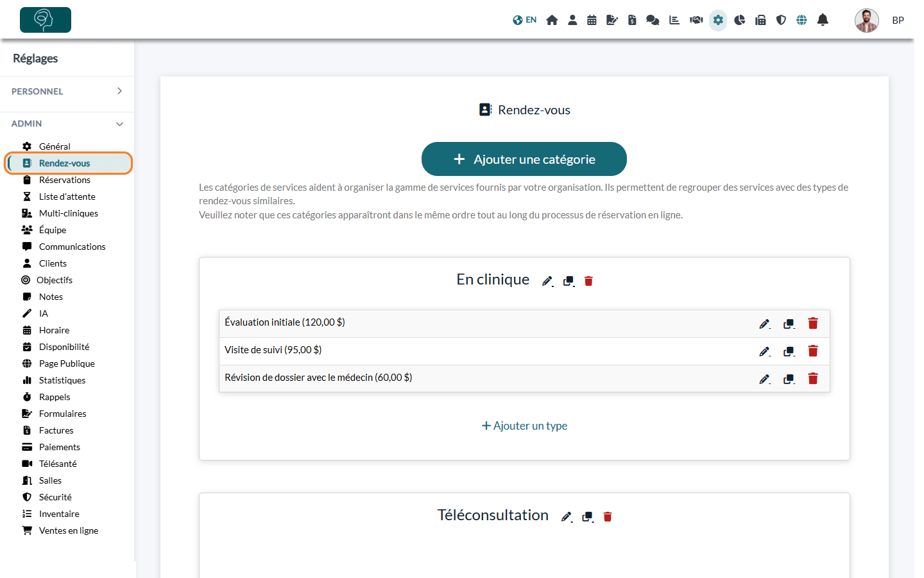Duplicate the Visite de suivi service
Image resolution: width=924 pixels, height=578 pixels.
[789, 351]
